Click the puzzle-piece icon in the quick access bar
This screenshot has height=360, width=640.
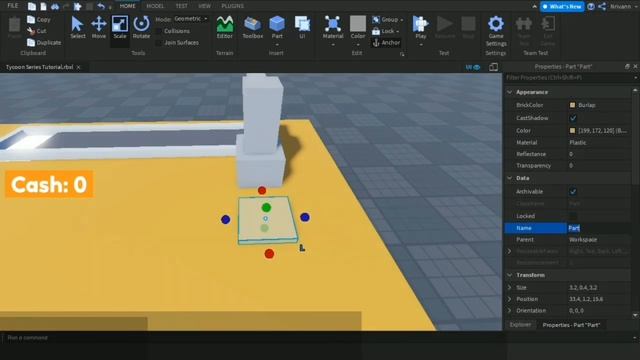point(78,6)
